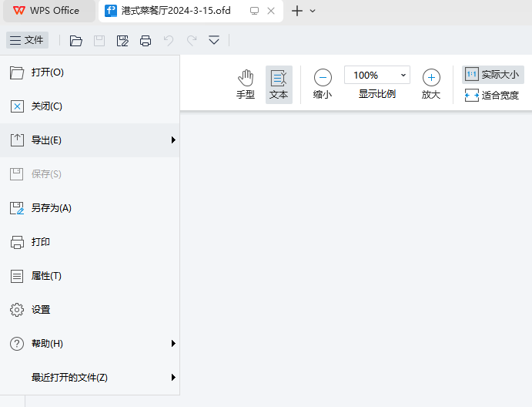Screen dimensions: 532x407
Task: Click the arrow beside 帮助(H)
Action: coord(173,344)
